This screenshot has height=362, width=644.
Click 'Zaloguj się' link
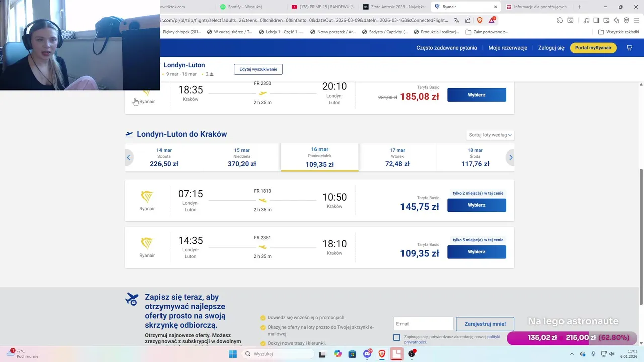click(x=551, y=48)
